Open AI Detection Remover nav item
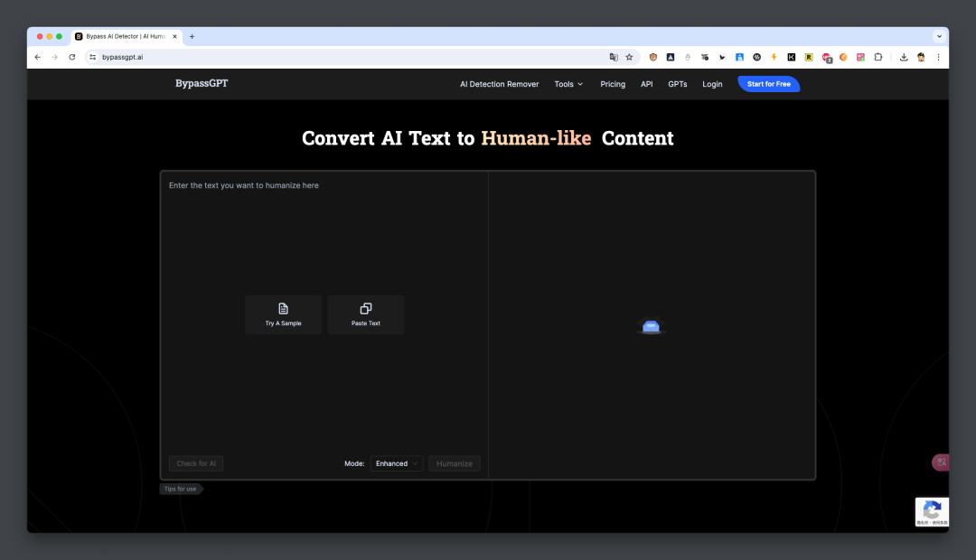Viewport: 976px width, 560px height. tap(499, 84)
